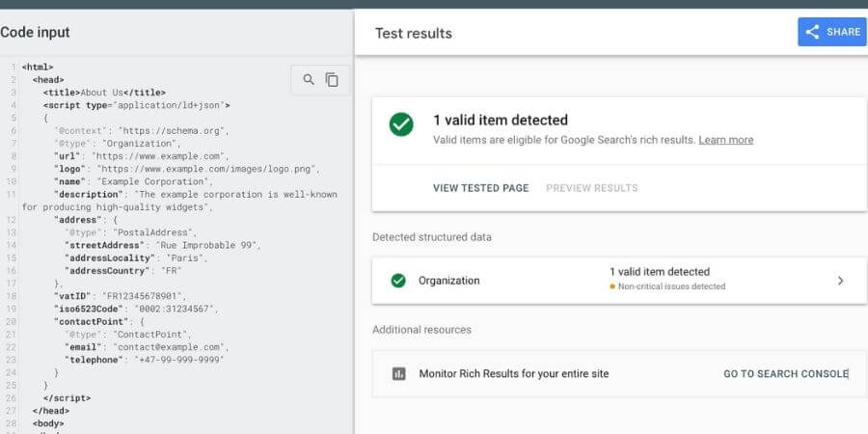Click the '1 valid item detected' heading
Viewport: 868px width, 434px height.
501,121
